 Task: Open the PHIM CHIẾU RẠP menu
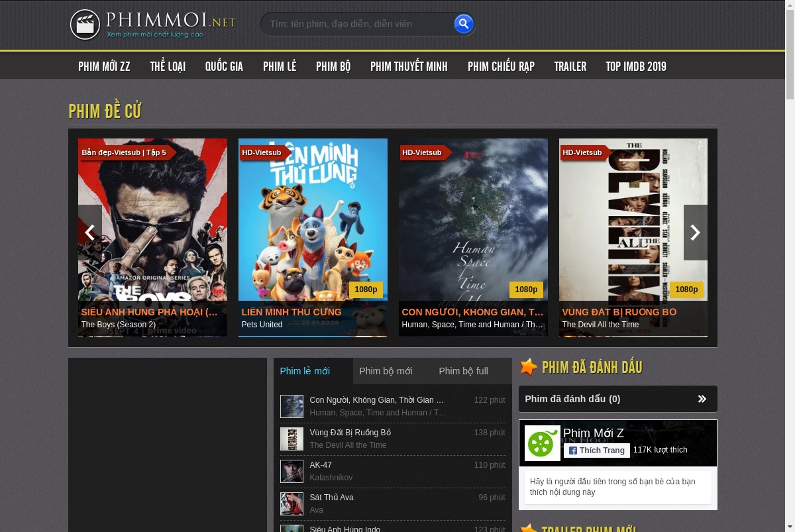[x=501, y=66]
